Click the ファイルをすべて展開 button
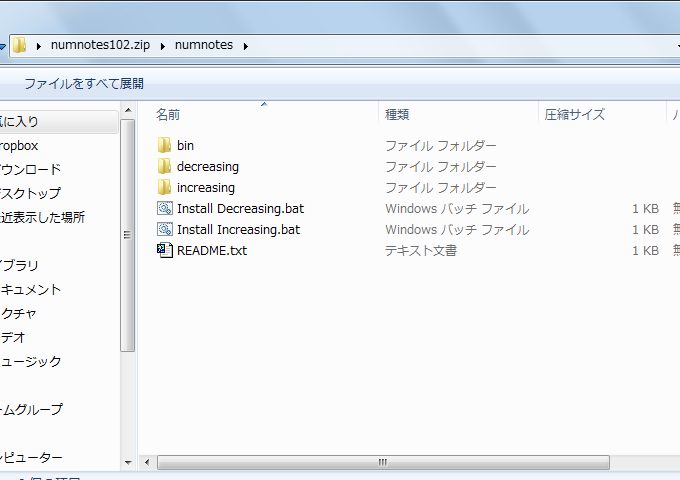 click(x=84, y=83)
